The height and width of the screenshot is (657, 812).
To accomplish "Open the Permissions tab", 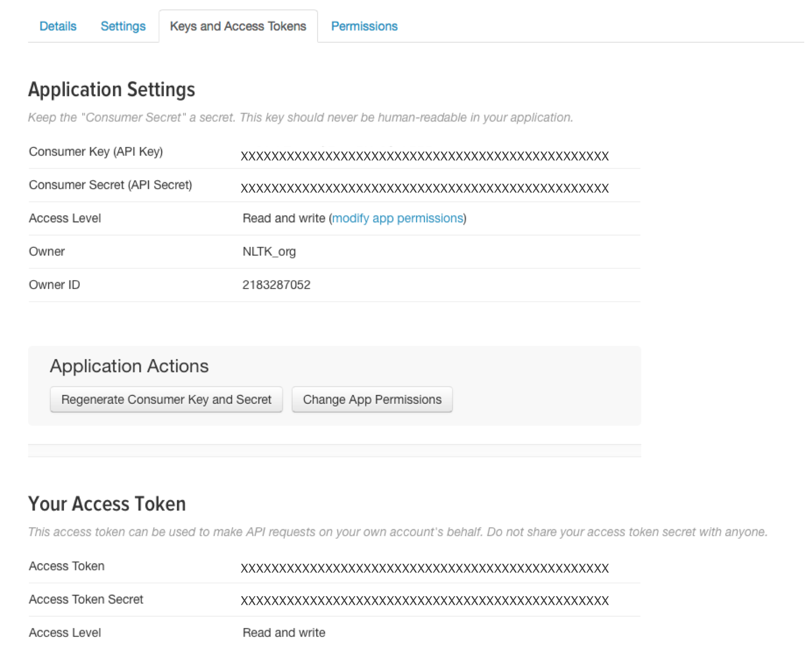I will [x=364, y=26].
